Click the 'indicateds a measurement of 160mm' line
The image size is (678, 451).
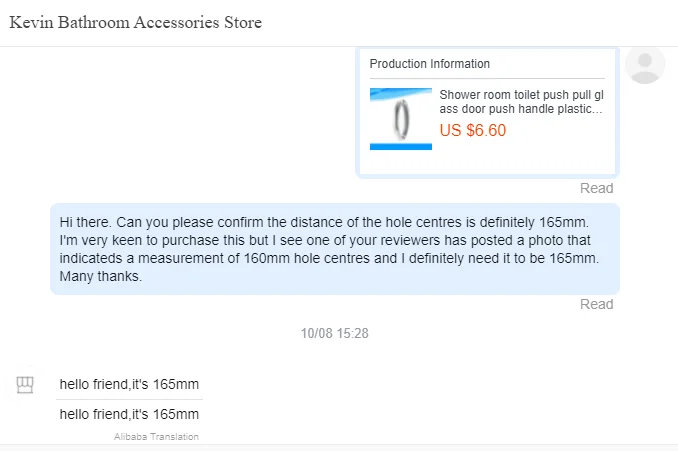pos(329,258)
